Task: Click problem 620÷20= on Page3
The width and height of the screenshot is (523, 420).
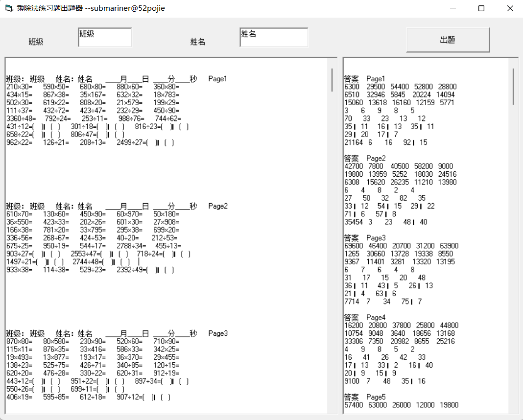Action: tap(20, 373)
